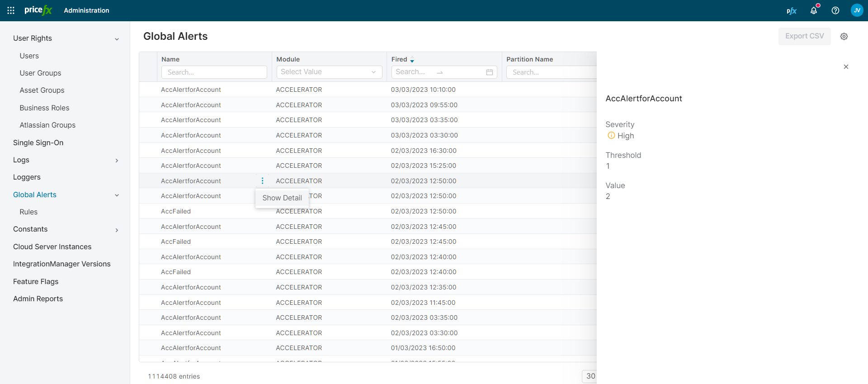The height and width of the screenshot is (384, 868).
Task: Open the Feature Flags page
Action: tap(36, 282)
